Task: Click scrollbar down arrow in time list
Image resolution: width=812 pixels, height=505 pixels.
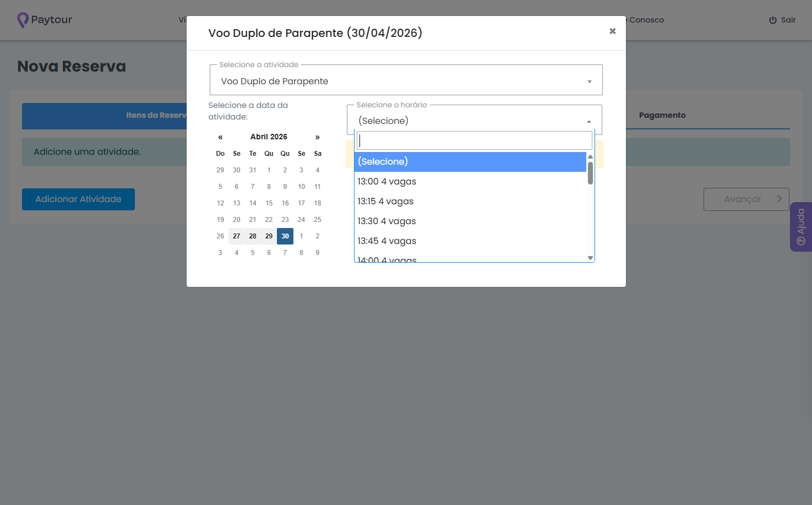Action: [x=590, y=258]
